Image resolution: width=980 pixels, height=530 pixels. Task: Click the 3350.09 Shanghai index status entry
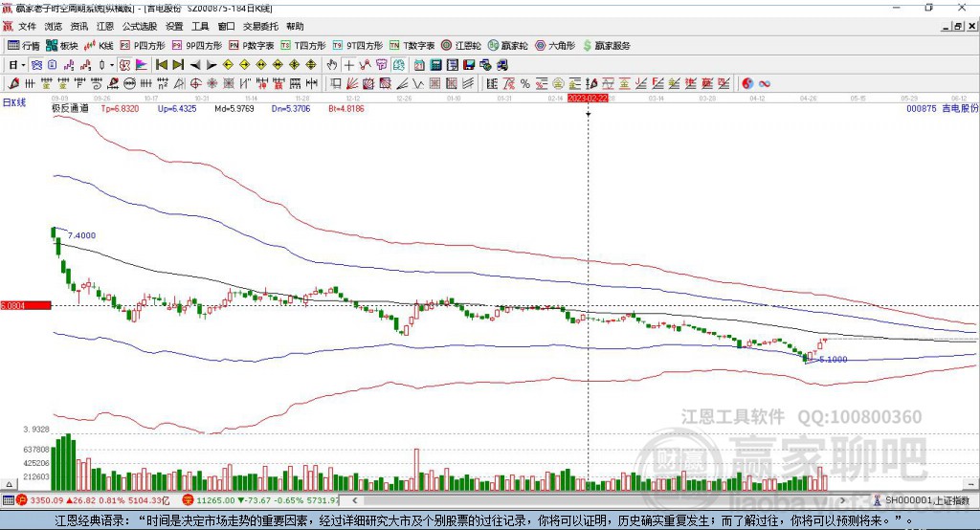(93, 500)
